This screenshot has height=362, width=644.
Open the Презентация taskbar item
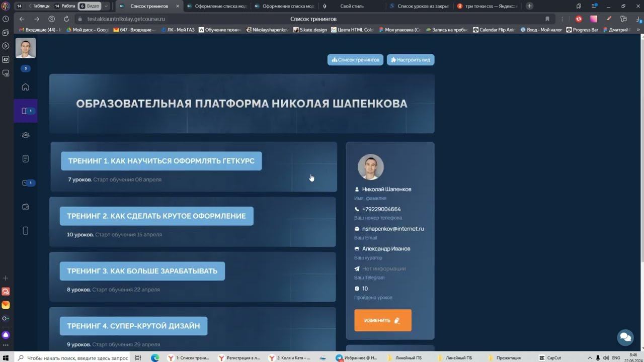[504, 358]
